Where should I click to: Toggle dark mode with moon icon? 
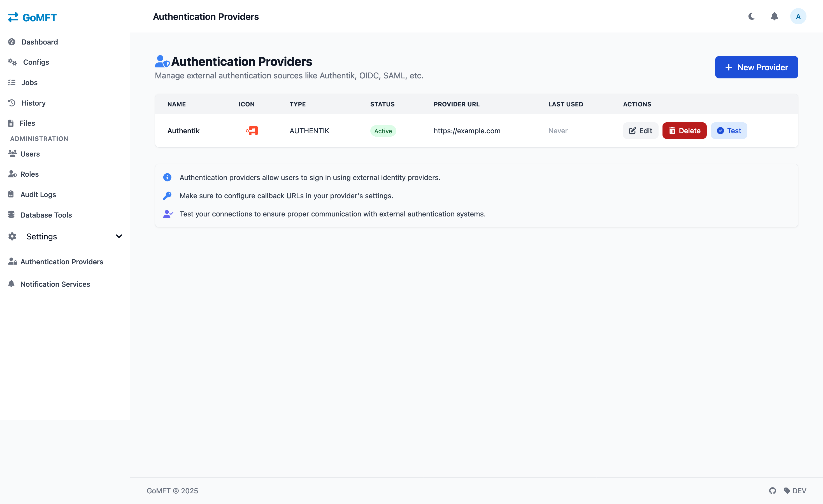pyautogui.click(x=751, y=16)
